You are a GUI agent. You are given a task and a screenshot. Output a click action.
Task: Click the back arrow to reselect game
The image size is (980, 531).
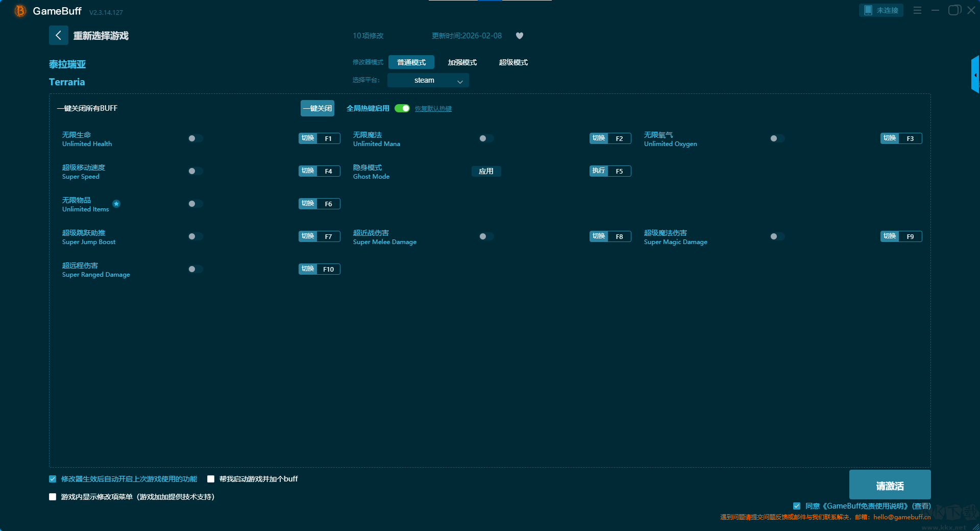pos(58,35)
